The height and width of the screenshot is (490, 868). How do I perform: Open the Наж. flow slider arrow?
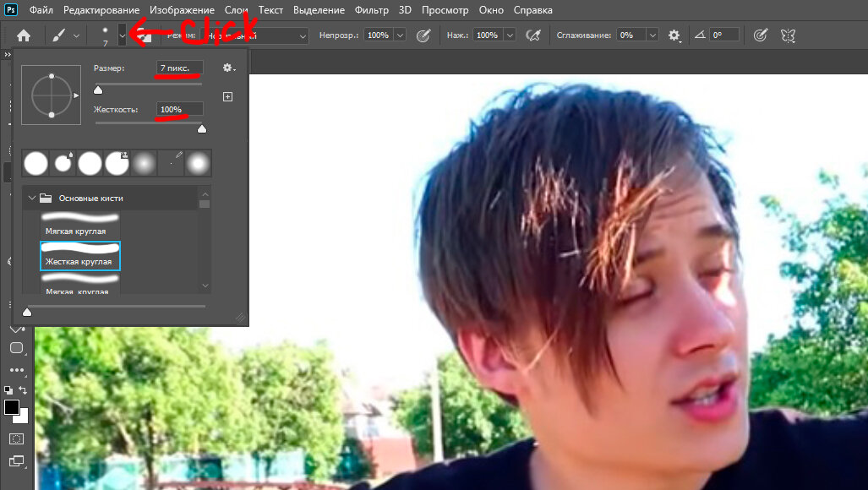[x=510, y=35]
